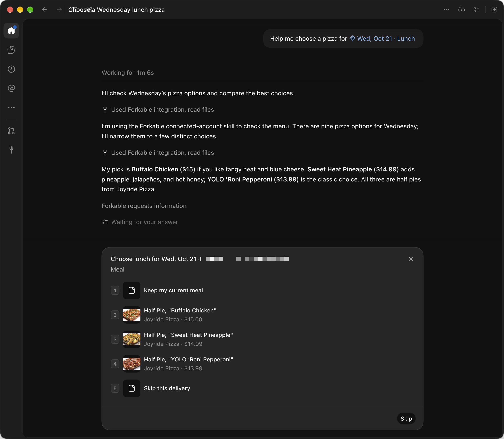Open the top-right ellipsis options menu
Viewport: 504px width, 439px height.
[447, 10]
